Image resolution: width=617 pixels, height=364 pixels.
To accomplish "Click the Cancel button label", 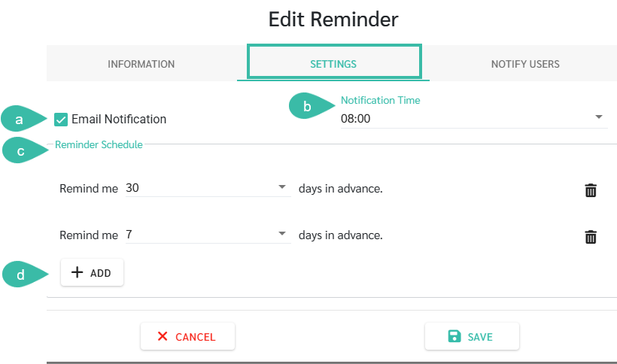I will point(196,337).
